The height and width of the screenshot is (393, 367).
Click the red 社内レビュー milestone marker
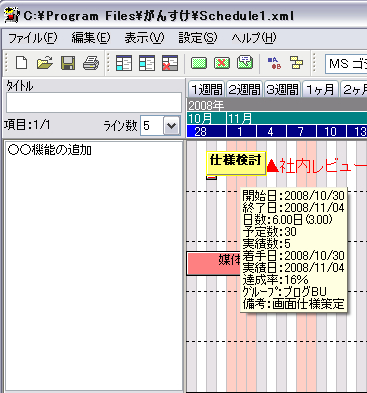click(272, 166)
